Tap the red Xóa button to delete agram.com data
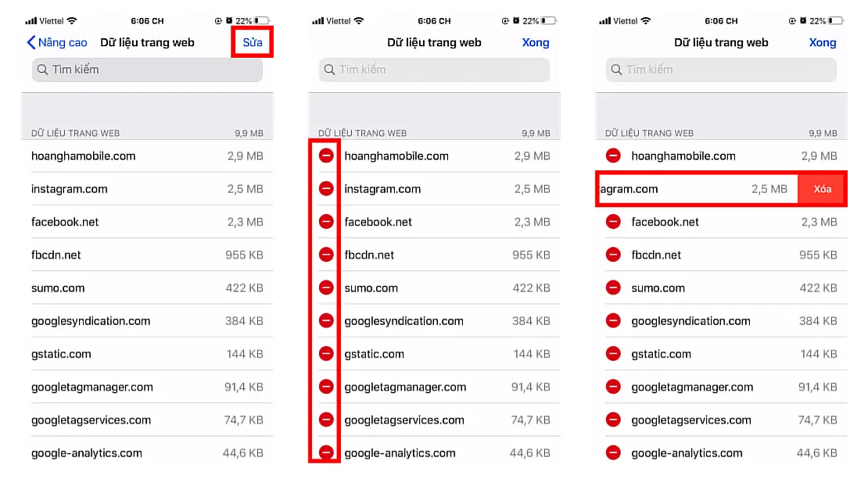This screenshot has width=868, height=482. [822, 188]
